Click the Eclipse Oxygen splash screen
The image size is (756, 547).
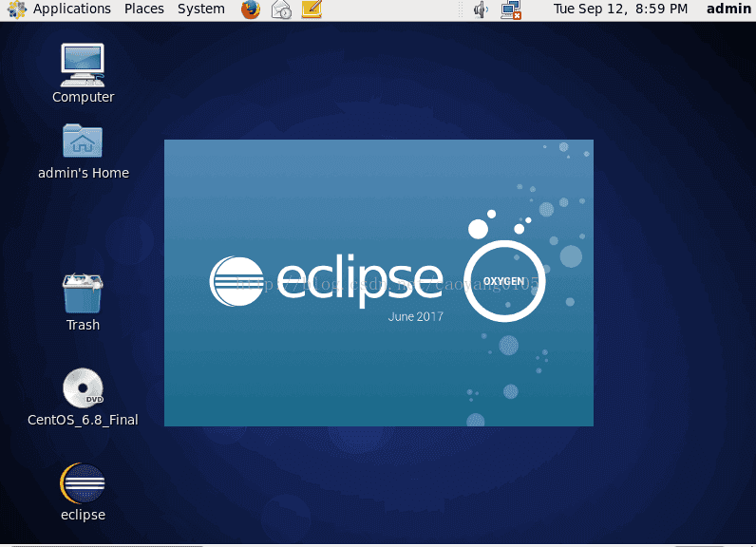coord(379,283)
